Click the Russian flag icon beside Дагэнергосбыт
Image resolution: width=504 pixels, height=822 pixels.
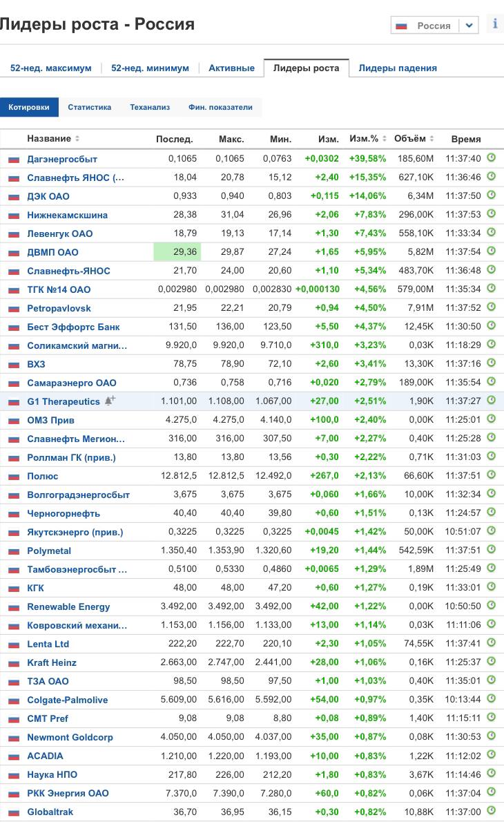tap(14, 160)
